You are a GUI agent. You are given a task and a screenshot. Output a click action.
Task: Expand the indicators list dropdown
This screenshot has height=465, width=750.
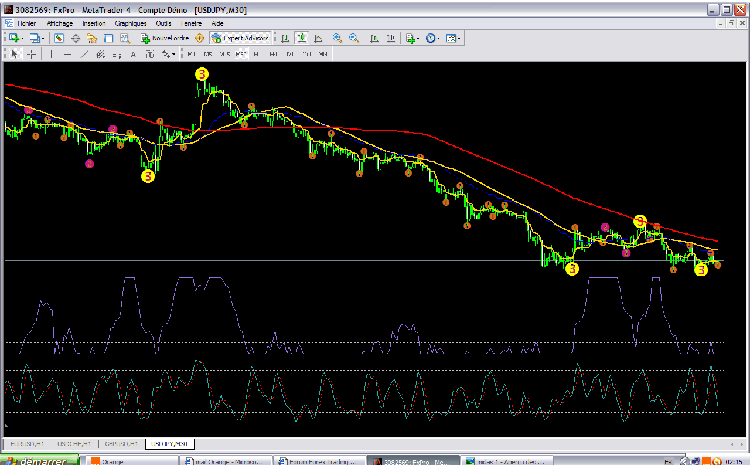(x=417, y=38)
